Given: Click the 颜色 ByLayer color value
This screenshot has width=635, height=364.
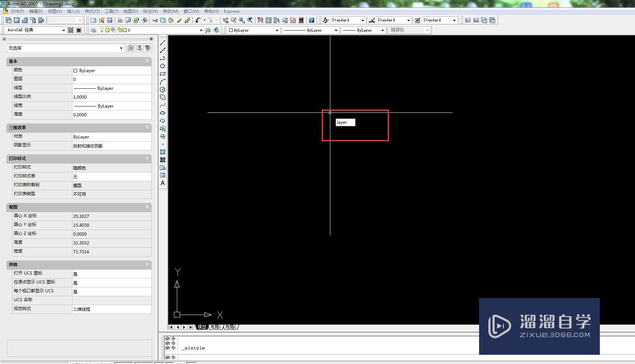Looking at the screenshot, I should tap(112, 71).
